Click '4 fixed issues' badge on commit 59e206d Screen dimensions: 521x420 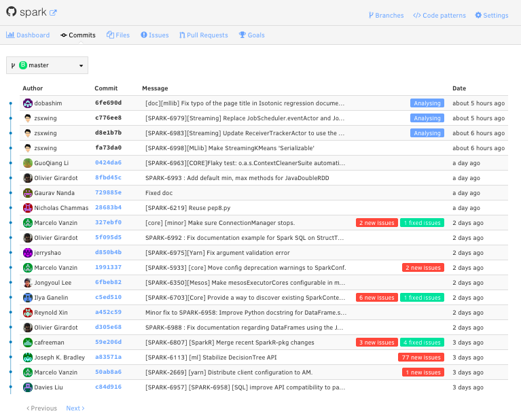point(422,343)
